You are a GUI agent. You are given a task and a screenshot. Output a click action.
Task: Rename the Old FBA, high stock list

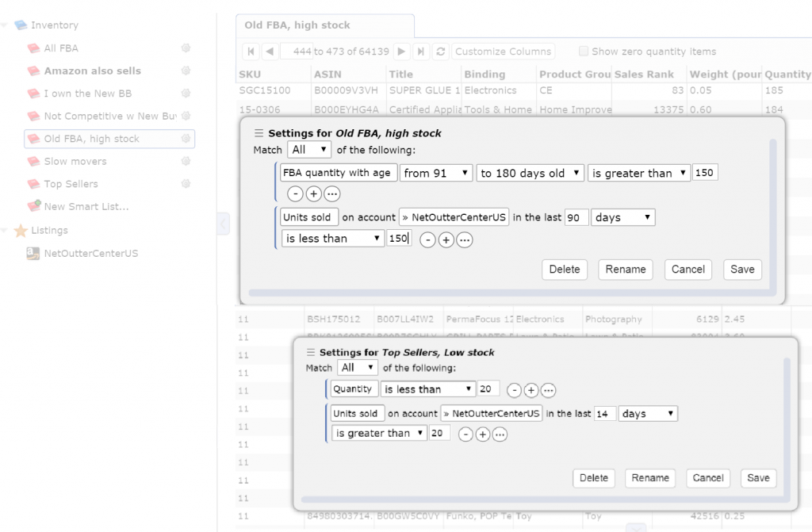point(626,270)
